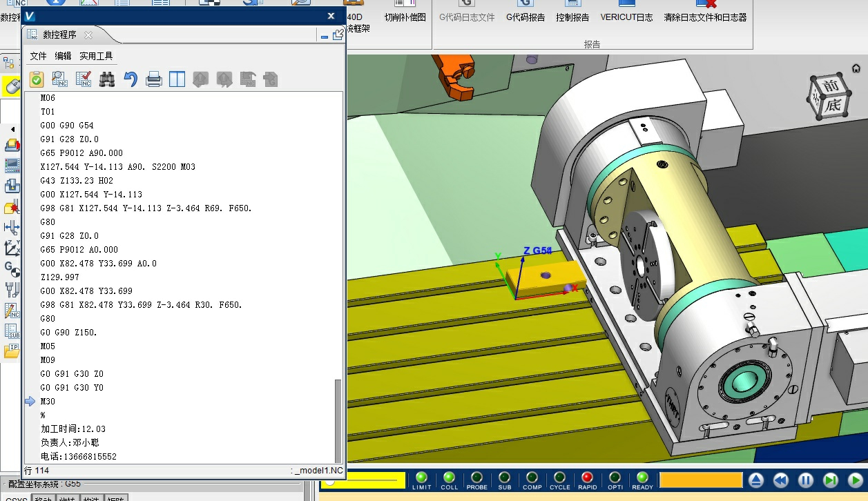Click the cutting tools icon in left sidebar
The width and height of the screenshot is (868, 501).
[x=12, y=289]
